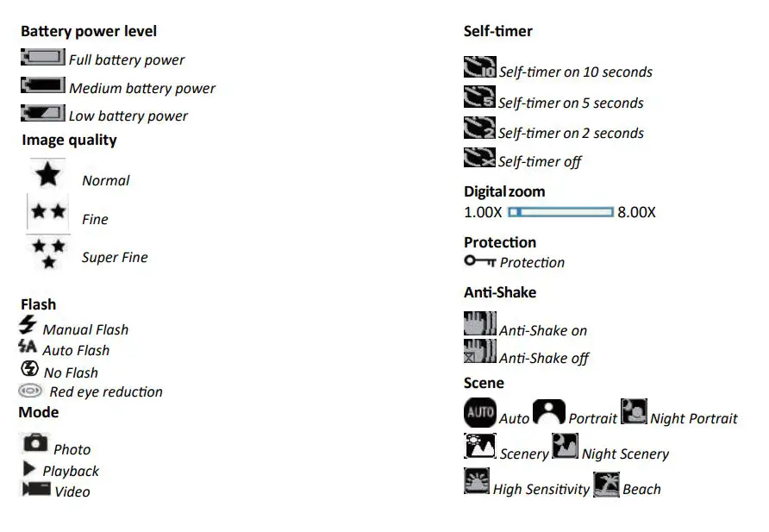The height and width of the screenshot is (532, 769).
Task: Click the low battery power icon
Action: pyautogui.click(x=43, y=113)
